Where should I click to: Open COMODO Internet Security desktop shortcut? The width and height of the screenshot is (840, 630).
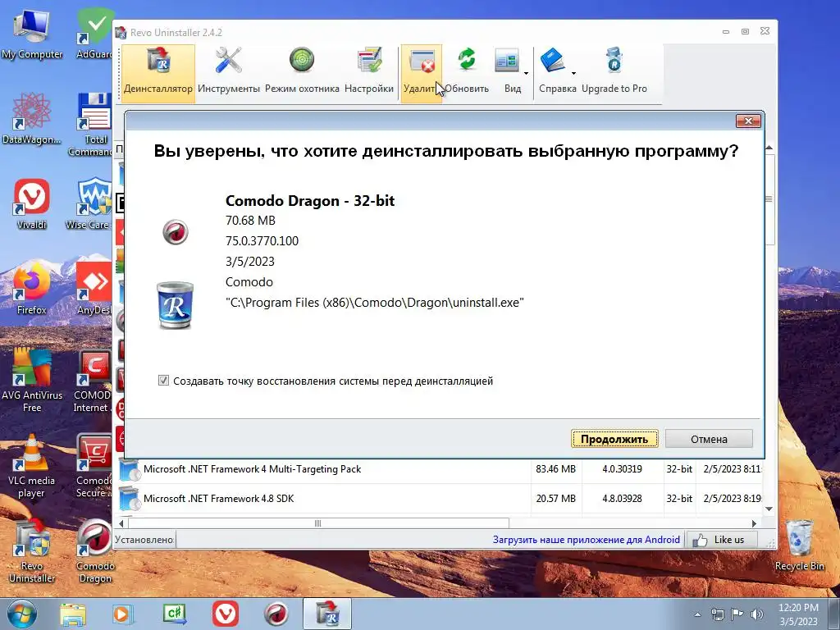tap(93, 381)
